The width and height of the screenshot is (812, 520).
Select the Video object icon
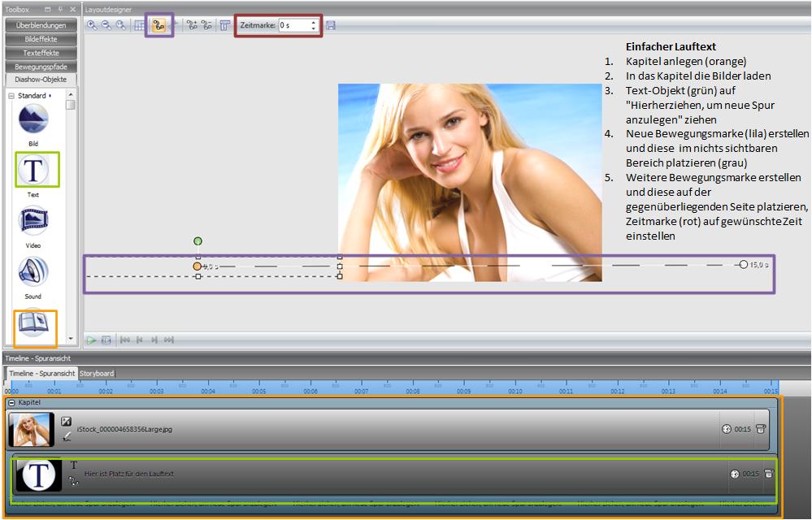33,221
